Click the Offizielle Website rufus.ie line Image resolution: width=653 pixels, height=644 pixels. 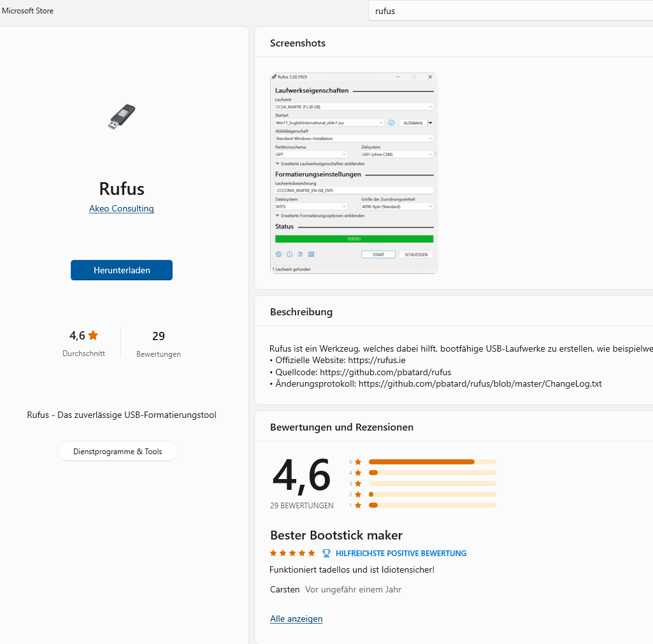pyautogui.click(x=337, y=361)
